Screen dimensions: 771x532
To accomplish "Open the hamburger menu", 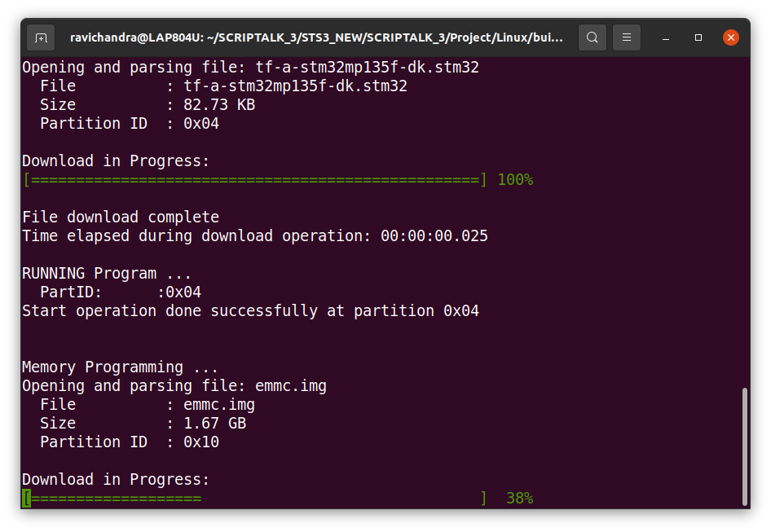I will (x=627, y=37).
